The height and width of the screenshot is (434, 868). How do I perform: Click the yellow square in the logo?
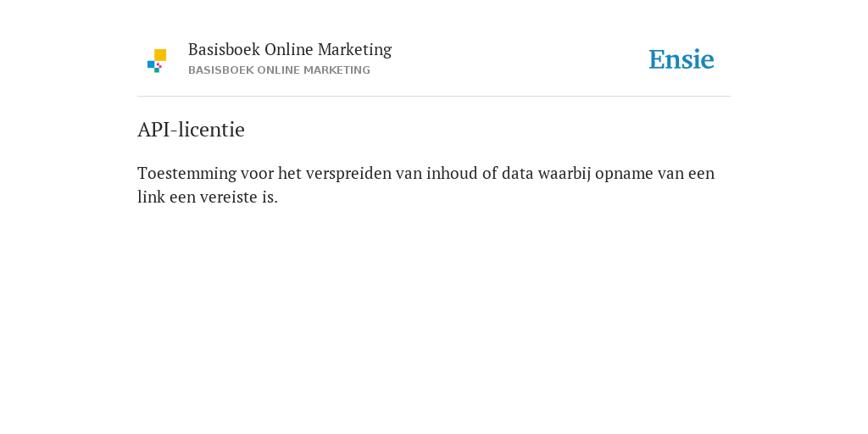tap(160, 55)
